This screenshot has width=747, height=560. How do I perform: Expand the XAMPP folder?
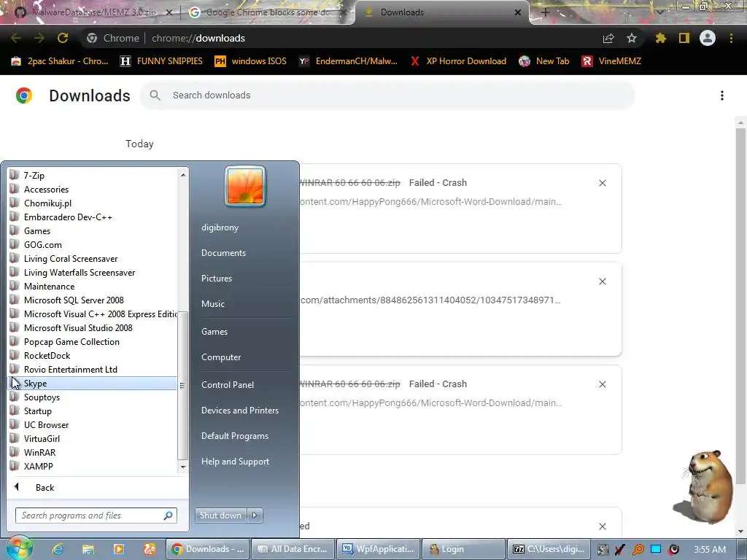pos(93,466)
